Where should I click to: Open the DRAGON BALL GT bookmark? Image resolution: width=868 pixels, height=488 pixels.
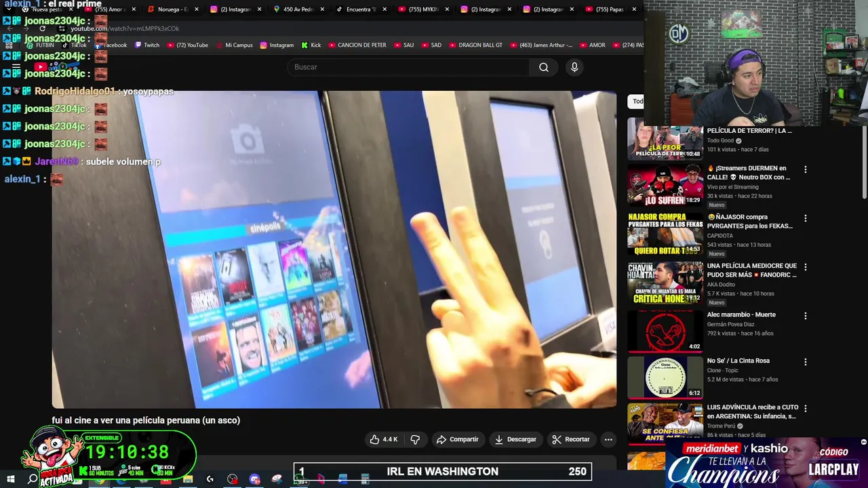[x=475, y=45]
